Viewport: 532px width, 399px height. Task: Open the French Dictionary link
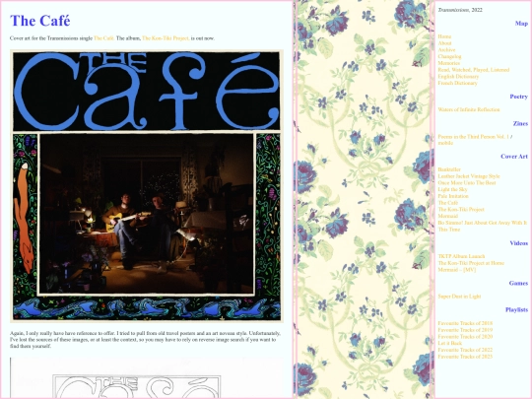coord(458,83)
